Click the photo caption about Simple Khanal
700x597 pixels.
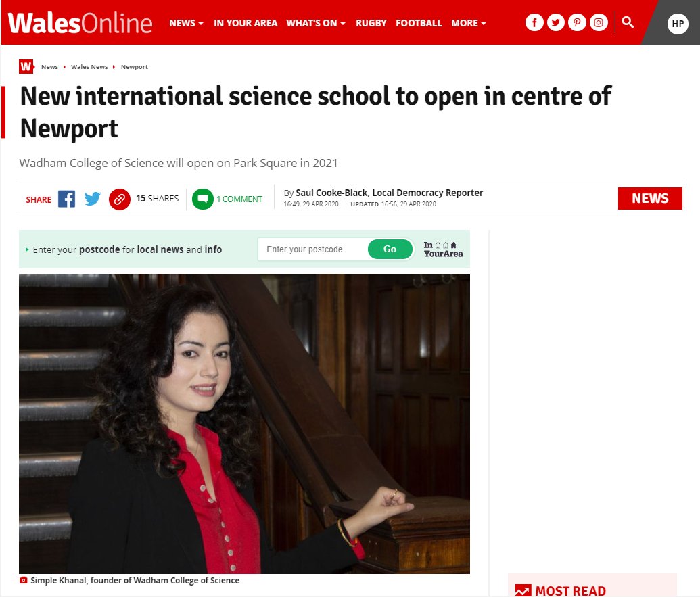pyautogui.click(x=135, y=580)
